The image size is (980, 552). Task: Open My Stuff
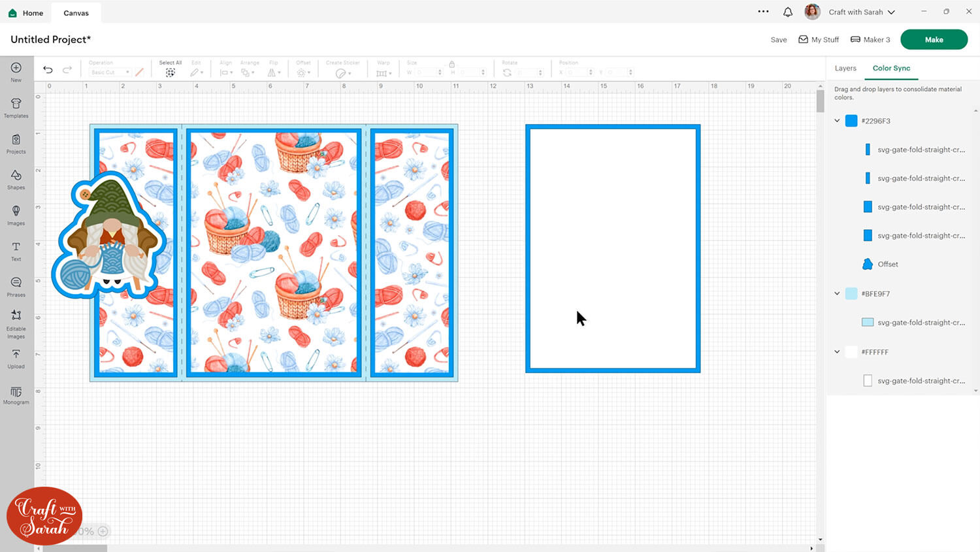819,40
